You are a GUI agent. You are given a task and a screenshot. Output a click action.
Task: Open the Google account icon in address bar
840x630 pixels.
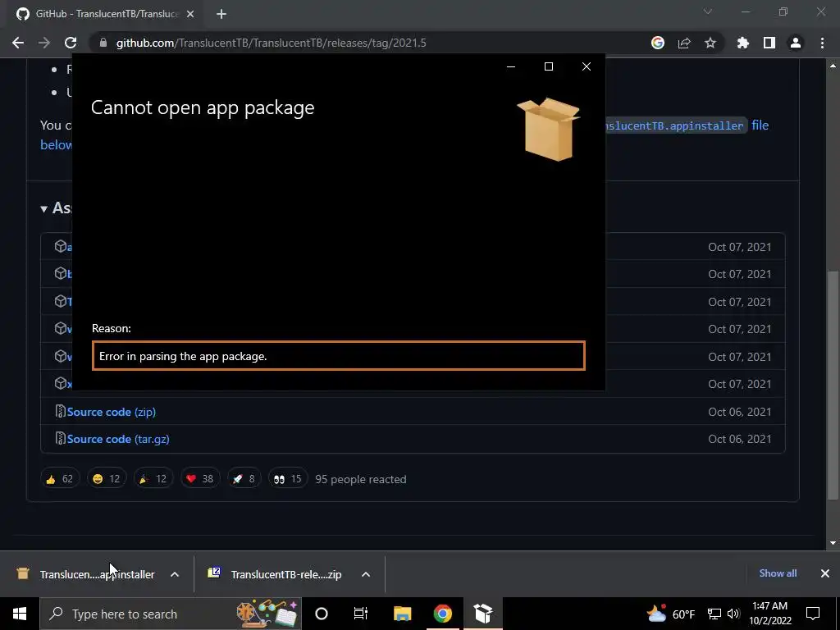[658, 43]
